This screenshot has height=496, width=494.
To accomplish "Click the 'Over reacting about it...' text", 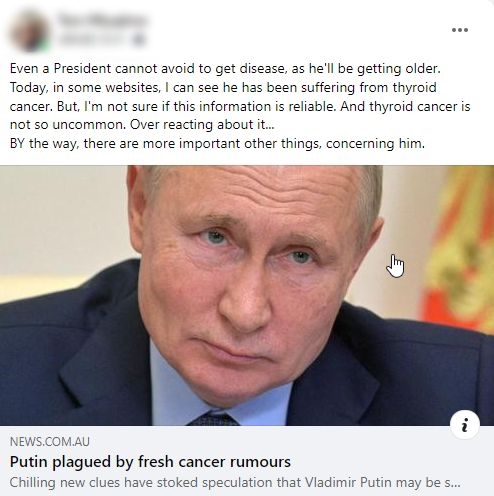I will tap(202, 125).
